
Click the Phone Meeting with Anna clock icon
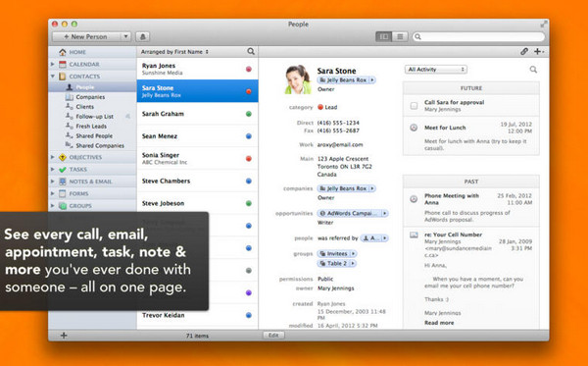tap(414, 199)
